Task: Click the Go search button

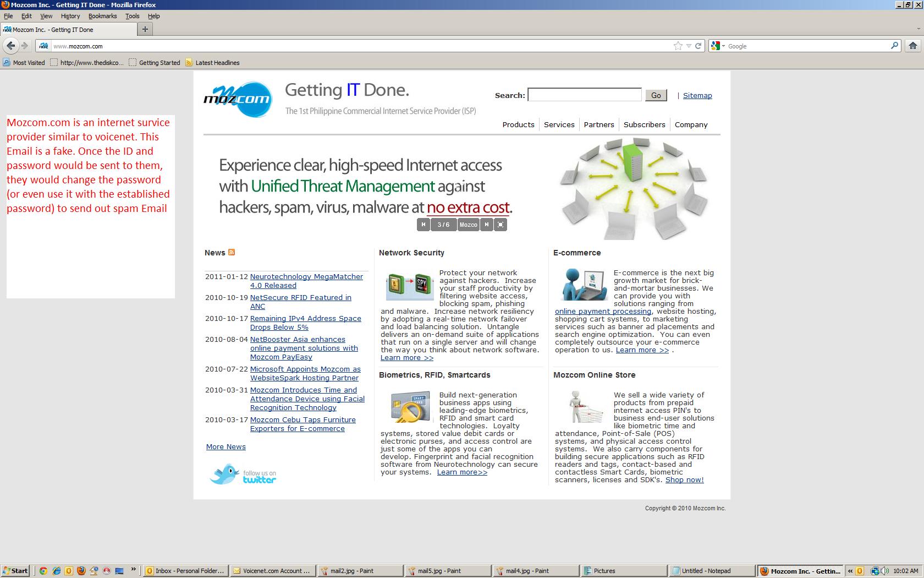Action: pyautogui.click(x=656, y=95)
